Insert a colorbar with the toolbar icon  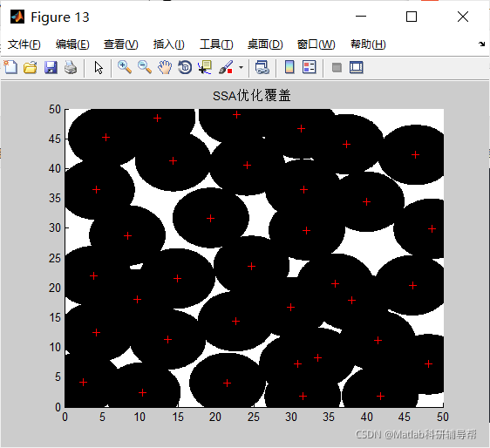[x=289, y=67]
